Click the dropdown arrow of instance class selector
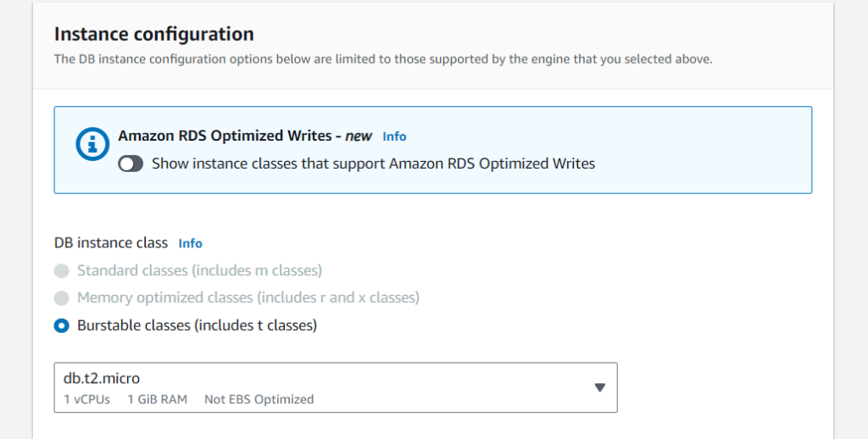Screen dimensions: 868x439 599,387
